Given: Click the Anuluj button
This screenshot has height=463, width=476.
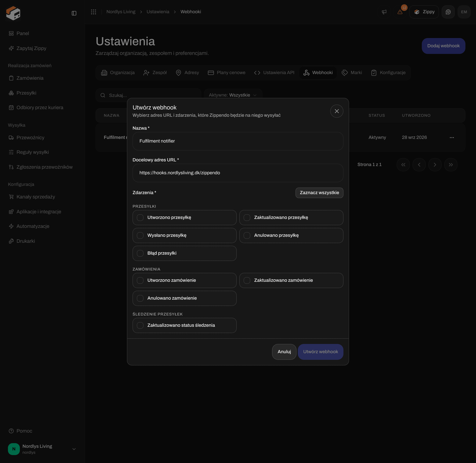Looking at the screenshot, I should pos(284,352).
